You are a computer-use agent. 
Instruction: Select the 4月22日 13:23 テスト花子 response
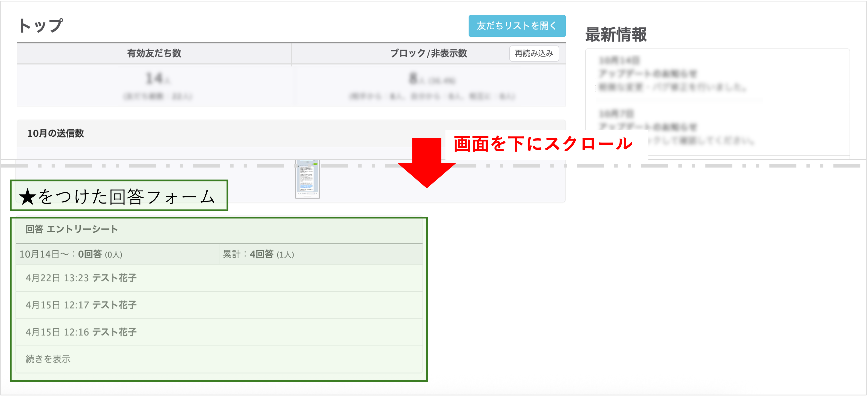(81, 278)
